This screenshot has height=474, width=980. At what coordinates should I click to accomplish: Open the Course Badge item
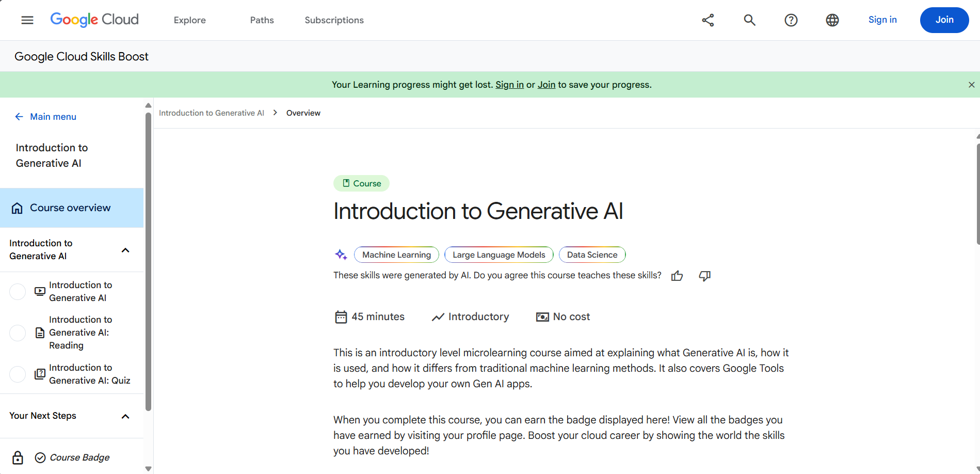(x=79, y=457)
